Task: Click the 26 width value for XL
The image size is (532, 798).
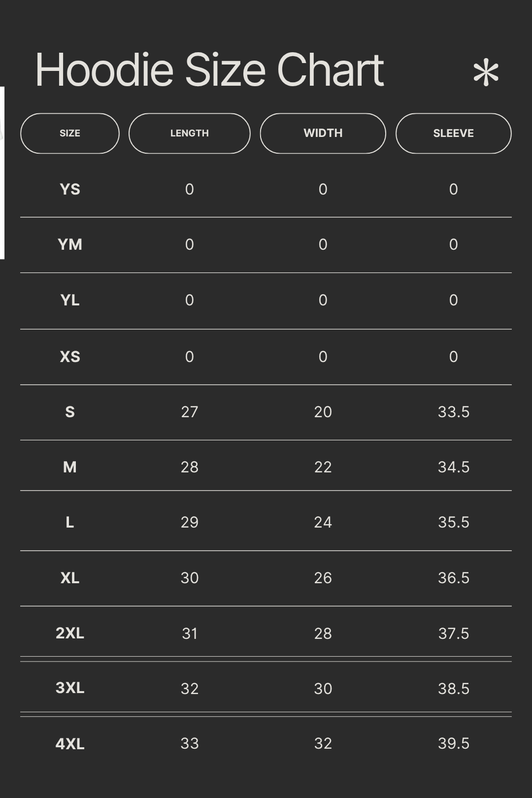Action: 323,578
